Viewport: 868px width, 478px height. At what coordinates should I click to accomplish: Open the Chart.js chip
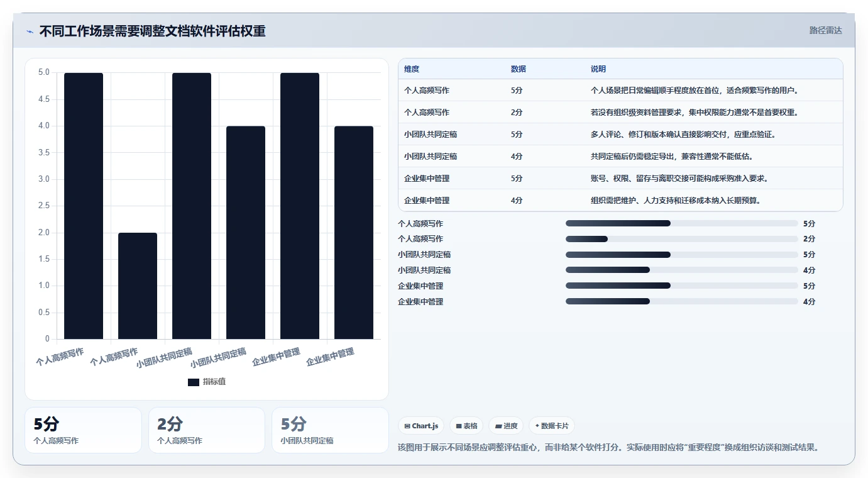point(421,426)
